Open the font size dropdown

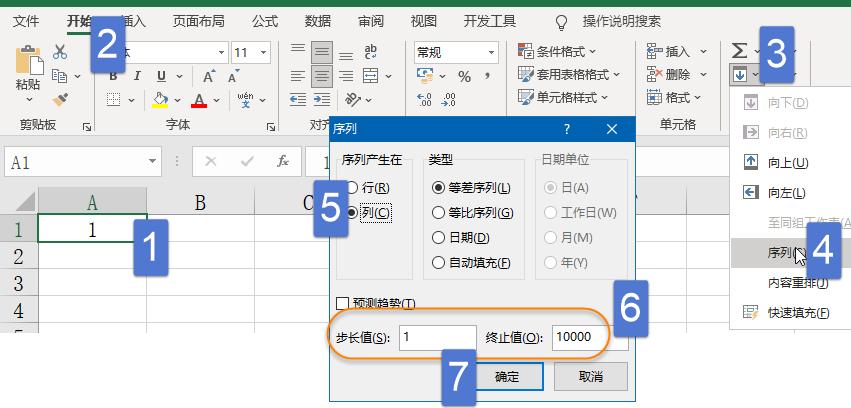point(264,53)
